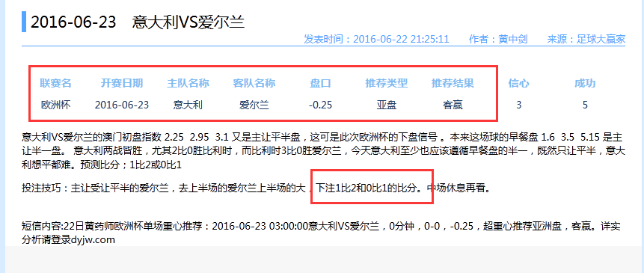
Task: Click the 推荐类型 column header
Action: tap(387, 83)
